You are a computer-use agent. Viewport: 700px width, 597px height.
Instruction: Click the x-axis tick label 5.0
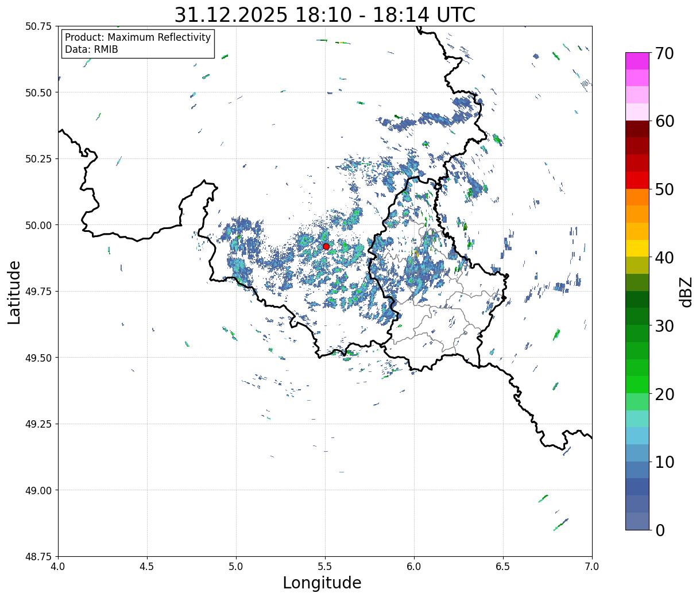click(236, 566)
